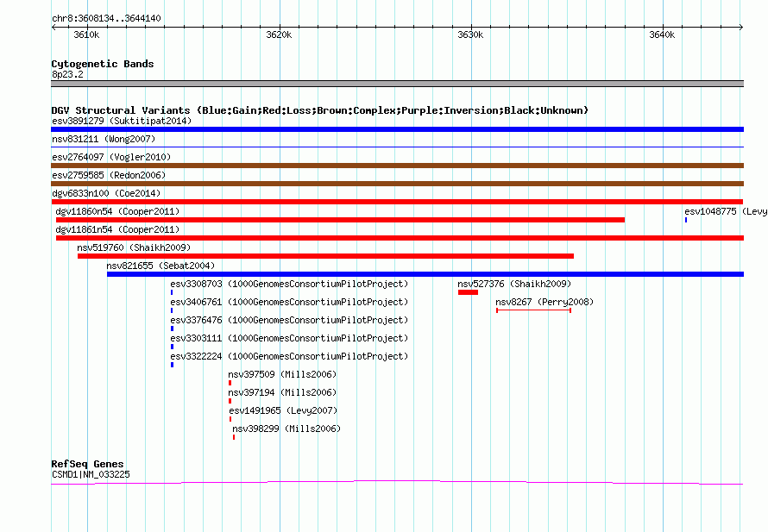Click the 3640k ruler mark
768x532 pixels.
coord(662,34)
